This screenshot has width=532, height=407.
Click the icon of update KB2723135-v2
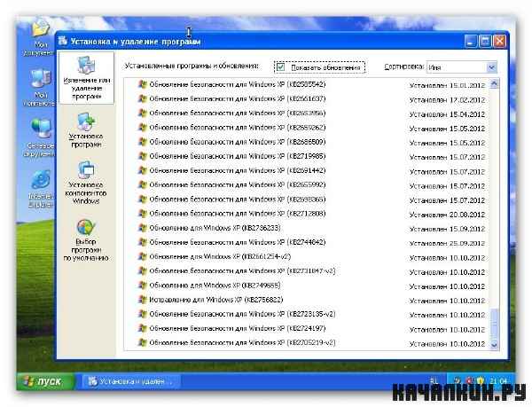point(143,314)
